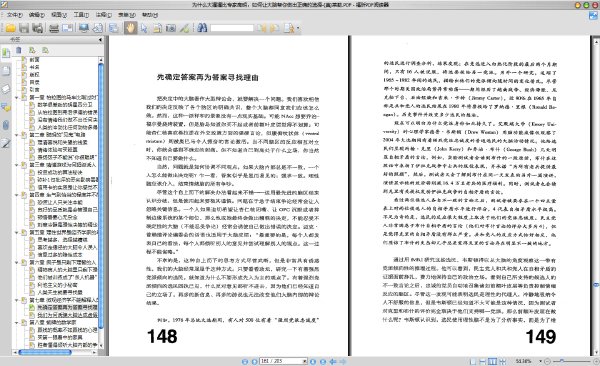
Task: Open the 工具 menu
Action: pos(81,15)
